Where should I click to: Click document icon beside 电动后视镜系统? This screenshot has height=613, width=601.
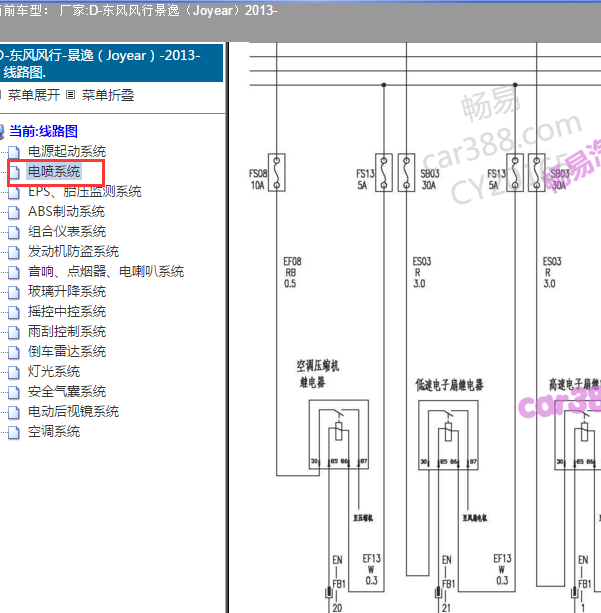pyautogui.click(x=14, y=412)
